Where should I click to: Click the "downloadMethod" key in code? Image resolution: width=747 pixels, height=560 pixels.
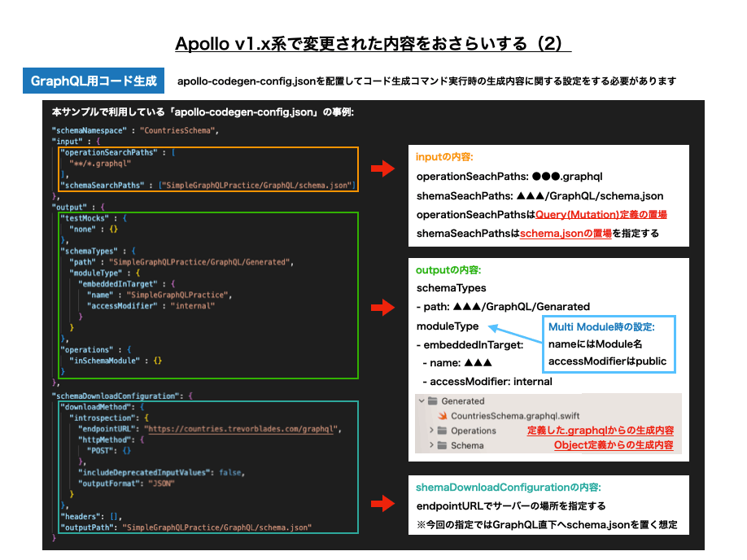(98, 407)
